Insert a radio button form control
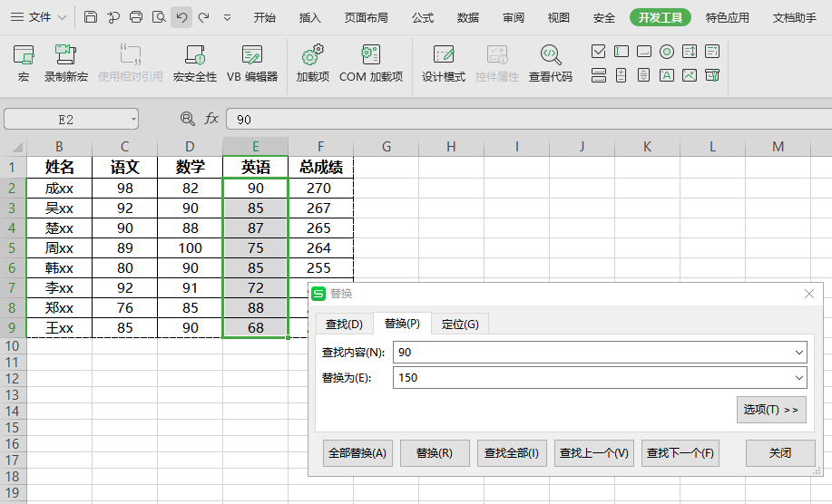Viewport: 832px width, 504px height. tap(667, 52)
